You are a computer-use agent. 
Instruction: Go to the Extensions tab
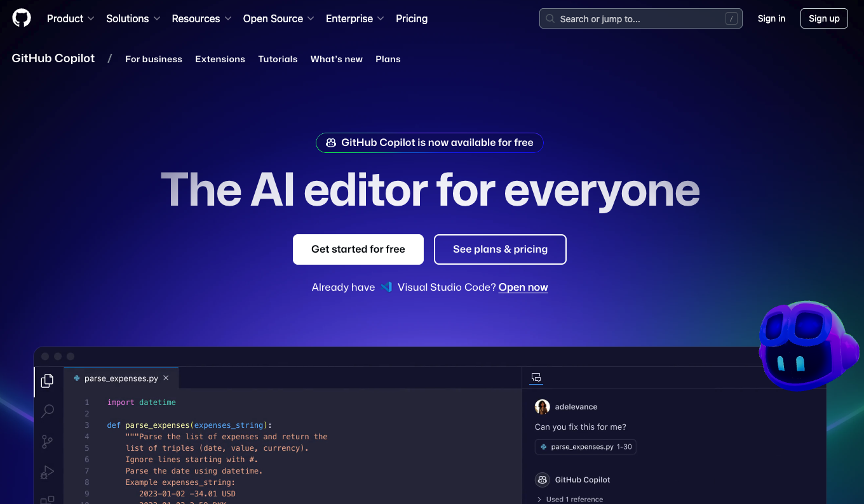point(220,59)
